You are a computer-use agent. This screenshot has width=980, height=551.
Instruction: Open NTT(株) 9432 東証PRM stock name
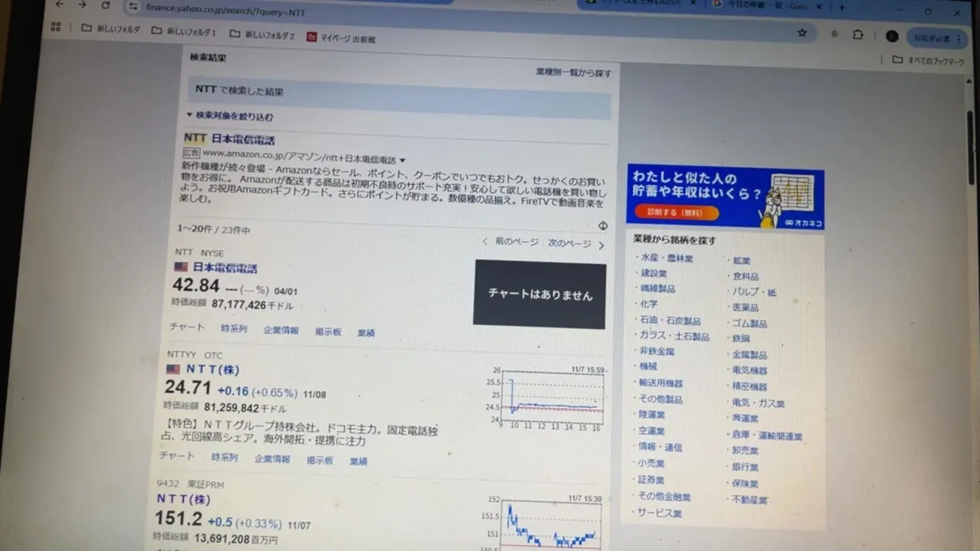(182, 499)
